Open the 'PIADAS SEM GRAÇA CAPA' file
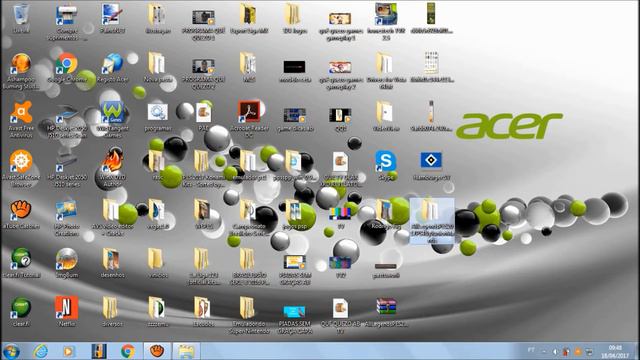 [x=295, y=311]
